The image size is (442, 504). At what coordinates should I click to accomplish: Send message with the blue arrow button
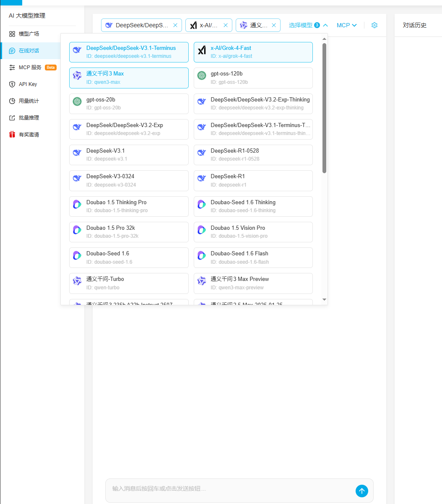[362, 491]
